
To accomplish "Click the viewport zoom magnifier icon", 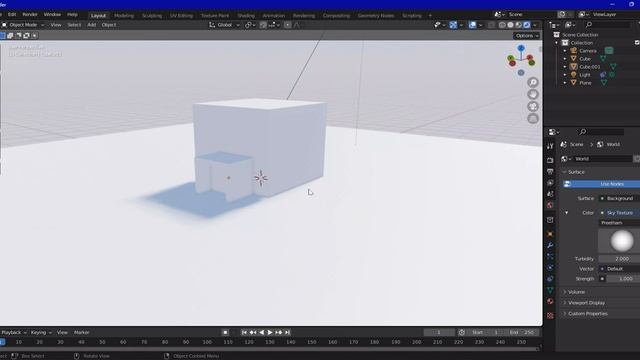I will [x=533, y=82].
